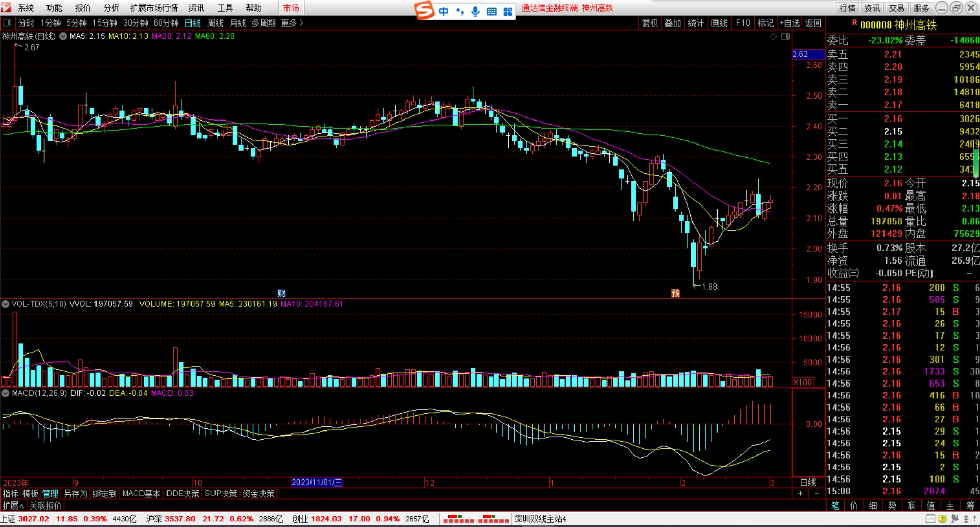Open the 帮助 menu
Image resolution: width=980 pixels, height=527 pixels.
click(x=253, y=8)
